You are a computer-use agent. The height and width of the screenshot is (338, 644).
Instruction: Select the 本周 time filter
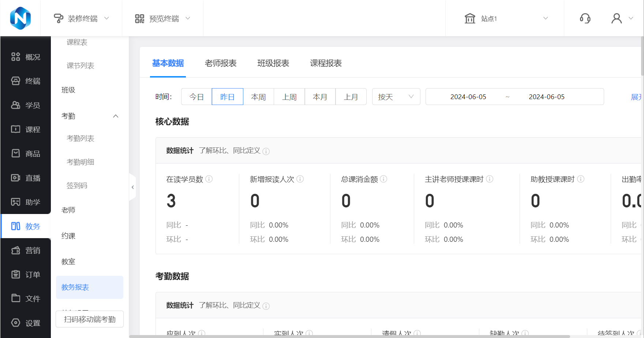[258, 97]
